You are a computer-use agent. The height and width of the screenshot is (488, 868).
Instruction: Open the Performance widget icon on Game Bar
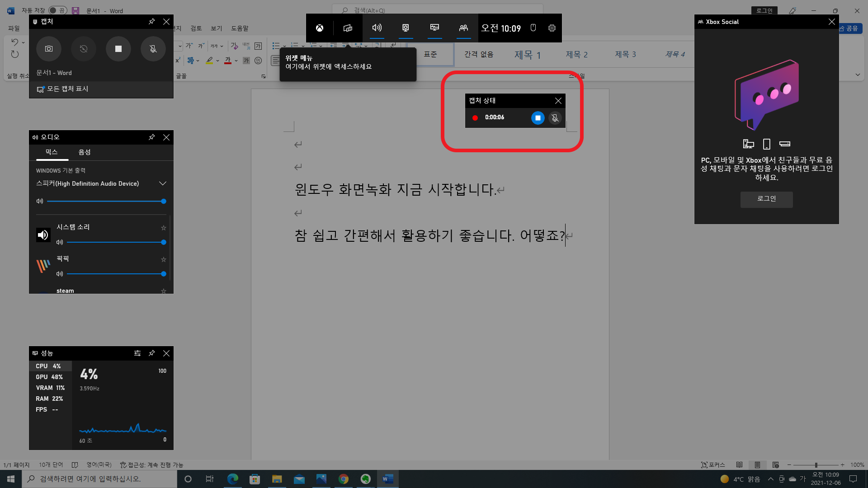pos(434,28)
